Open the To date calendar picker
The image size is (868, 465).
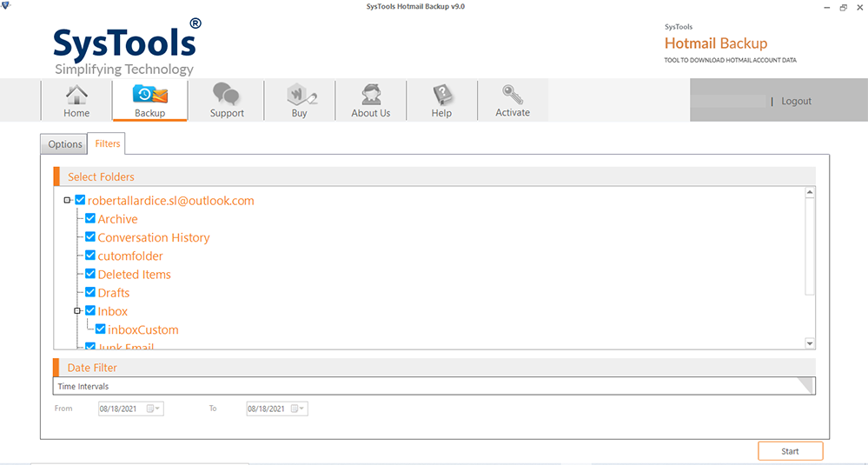click(299, 409)
